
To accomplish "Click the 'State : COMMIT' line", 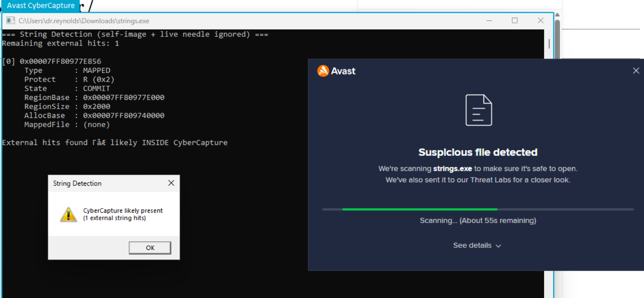I will click(x=67, y=89).
